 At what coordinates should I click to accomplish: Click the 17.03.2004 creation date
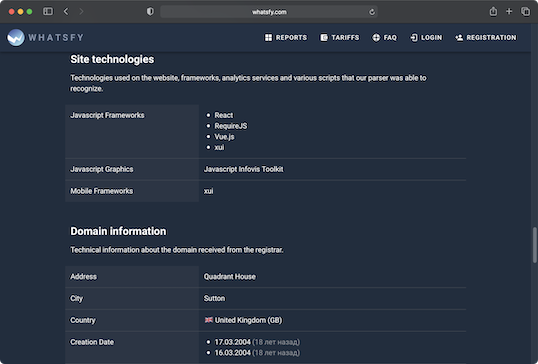tap(233, 342)
